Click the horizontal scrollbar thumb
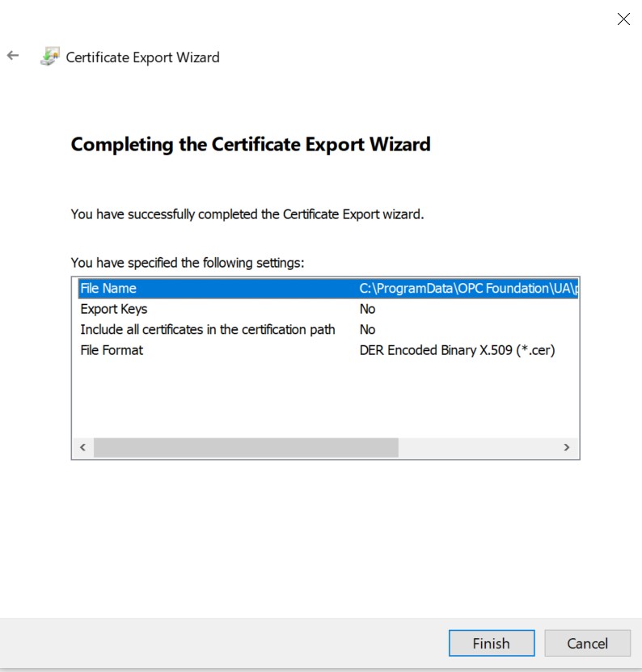 [246, 448]
